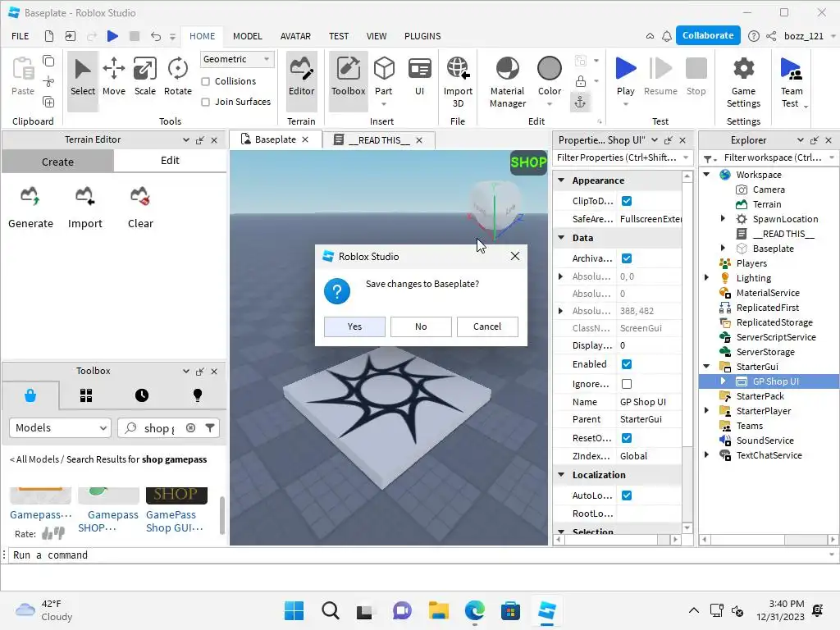Toggle the ClipToD... property checkbox
Image resolution: width=840 pixels, height=630 pixels.
(626, 201)
